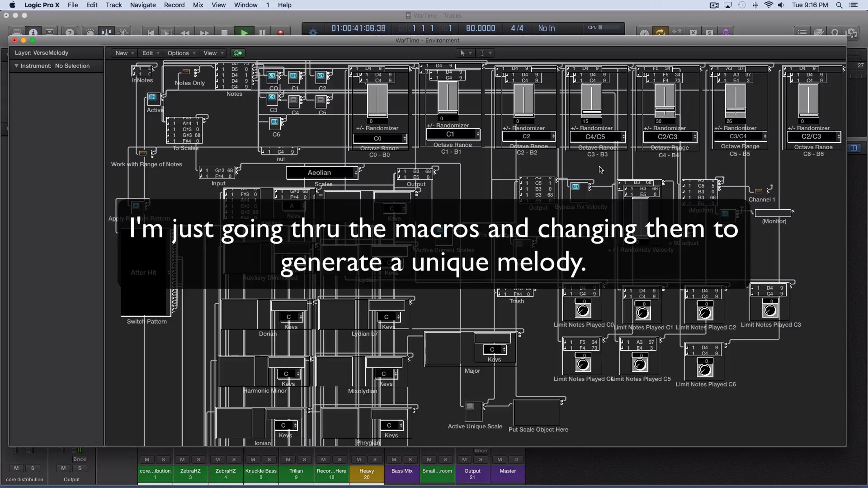Open the Mix menu
The width and height of the screenshot is (868, 488).
[x=198, y=5]
